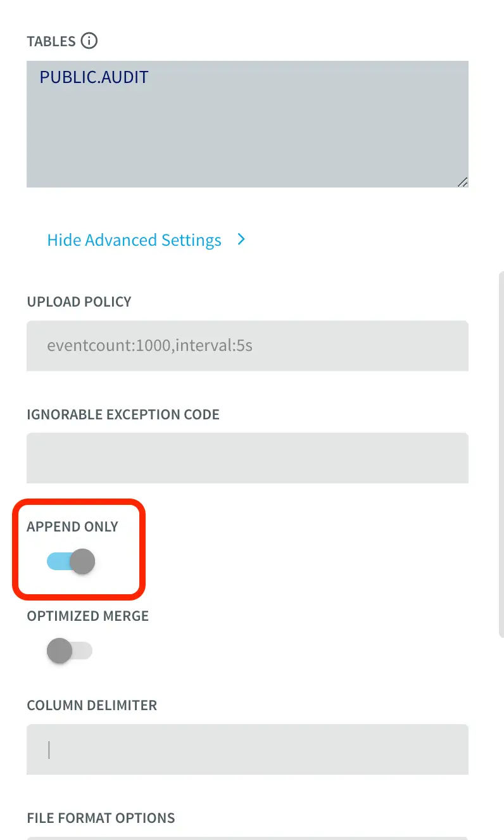Click the UPLOAD POLICY label

pyautogui.click(x=79, y=302)
